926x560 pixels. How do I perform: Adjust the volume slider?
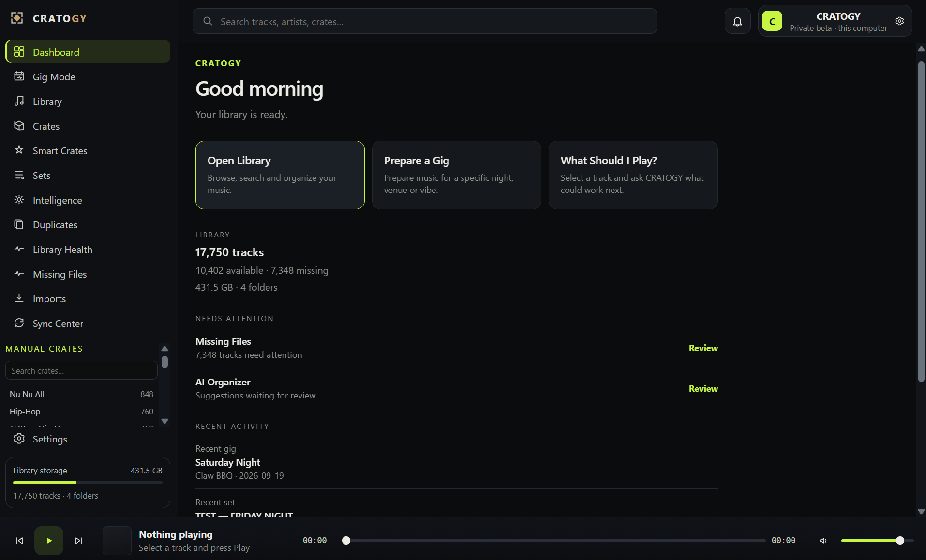coord(877,541)
